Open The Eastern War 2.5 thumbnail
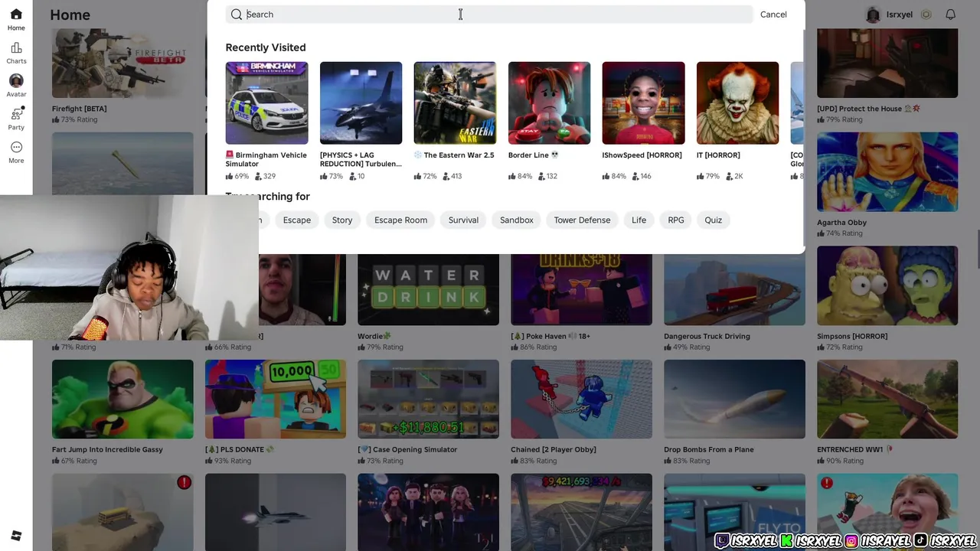980x551 pixels. pos(455,103)
